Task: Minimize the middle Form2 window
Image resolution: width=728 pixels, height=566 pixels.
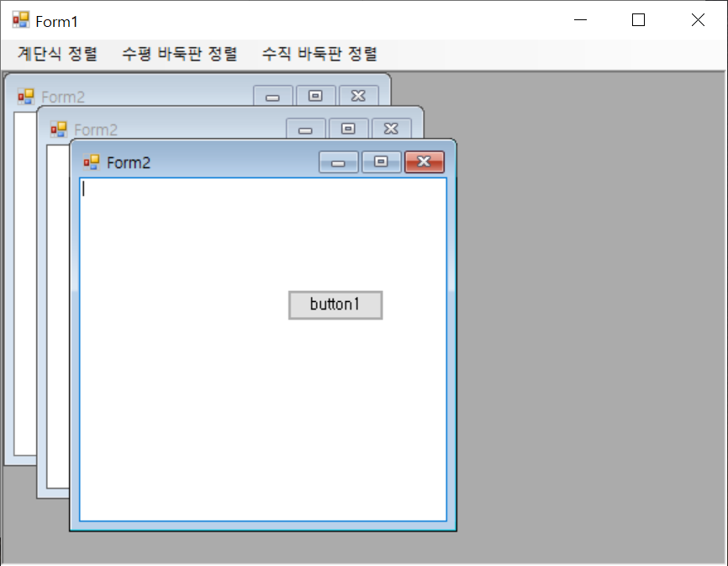Action: [x=305, y=129]
